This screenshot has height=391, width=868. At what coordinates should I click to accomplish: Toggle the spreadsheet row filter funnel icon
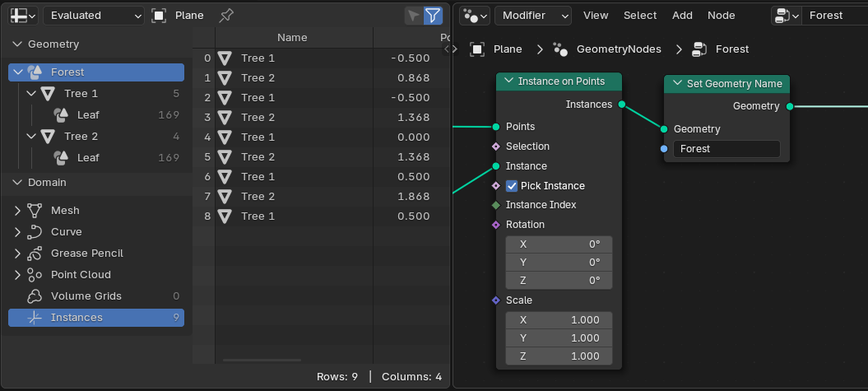coord(433,16)
